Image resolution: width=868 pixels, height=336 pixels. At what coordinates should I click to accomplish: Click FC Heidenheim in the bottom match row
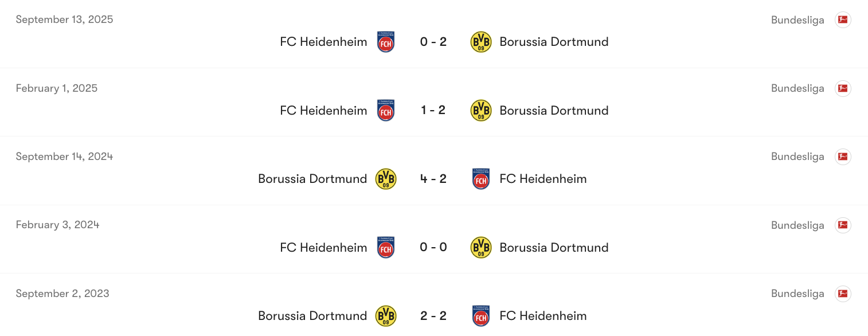point(543,315)
